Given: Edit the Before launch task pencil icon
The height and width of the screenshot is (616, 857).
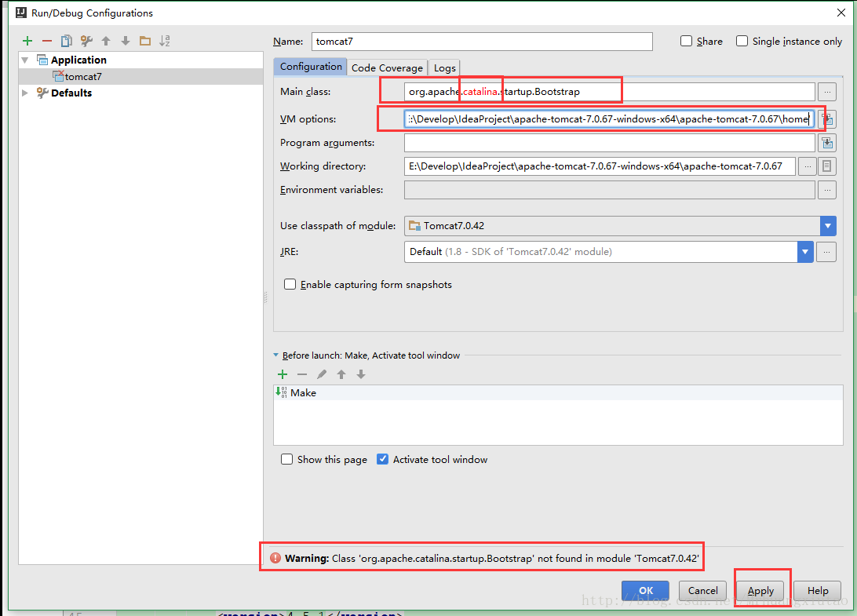Looking at the screenshot, I should [x=322, y=374].
